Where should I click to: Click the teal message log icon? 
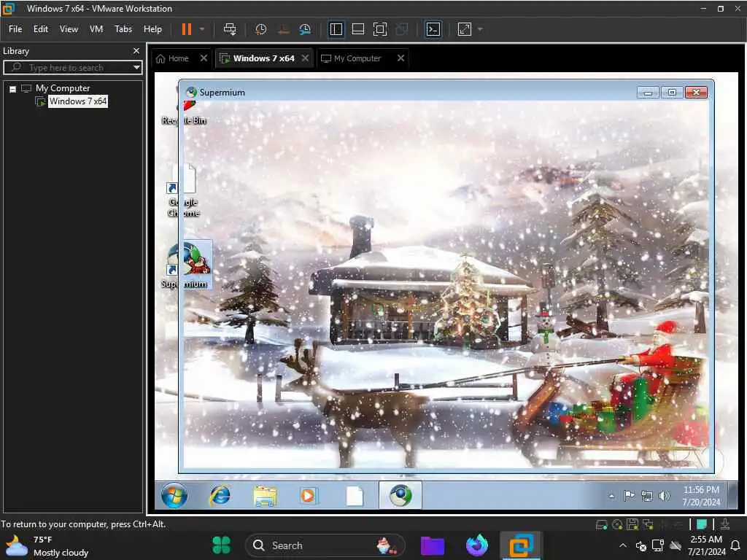tap(701, 524)
